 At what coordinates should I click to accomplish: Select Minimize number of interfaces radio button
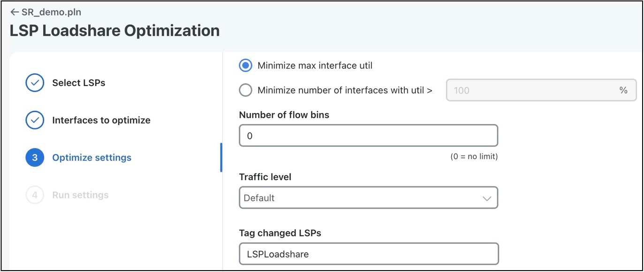click(245, 90)
